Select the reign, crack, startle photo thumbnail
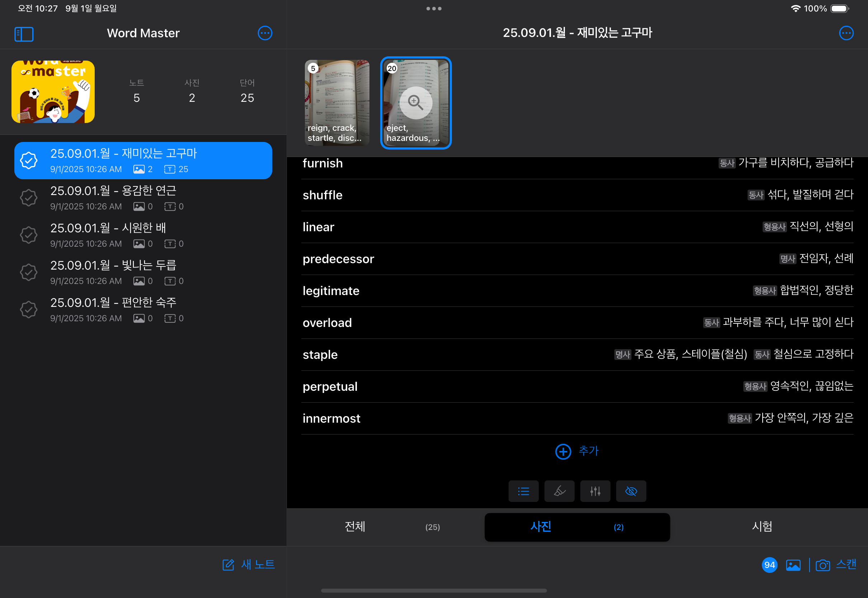868x598 pixels. [336, 102]
